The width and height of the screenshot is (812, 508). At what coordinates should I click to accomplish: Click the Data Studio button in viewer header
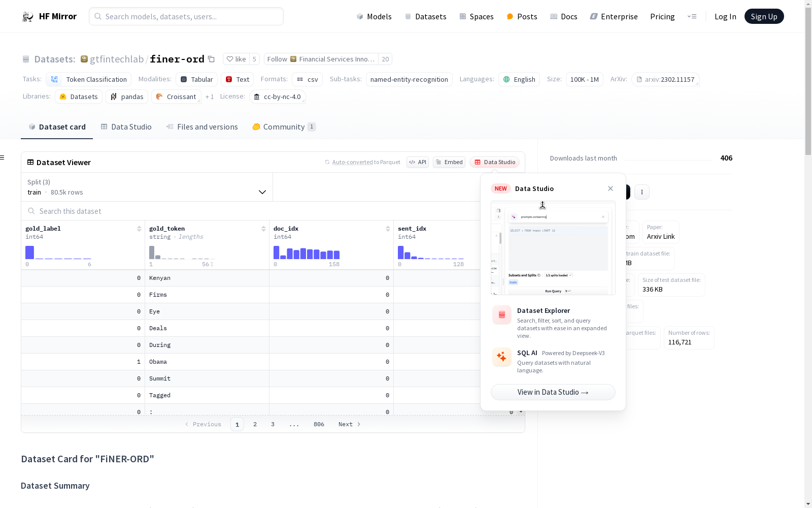[494, 162]
